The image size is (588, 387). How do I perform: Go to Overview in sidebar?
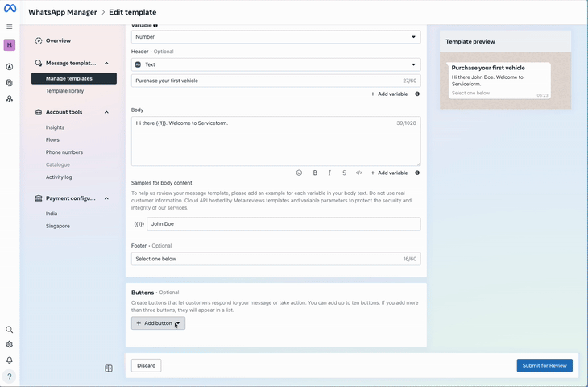(58, 40)
